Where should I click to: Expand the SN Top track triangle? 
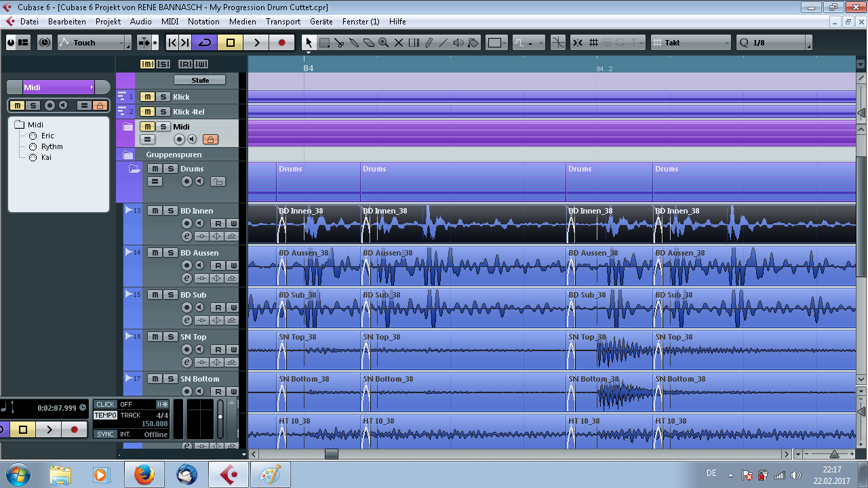pos(129,336)
